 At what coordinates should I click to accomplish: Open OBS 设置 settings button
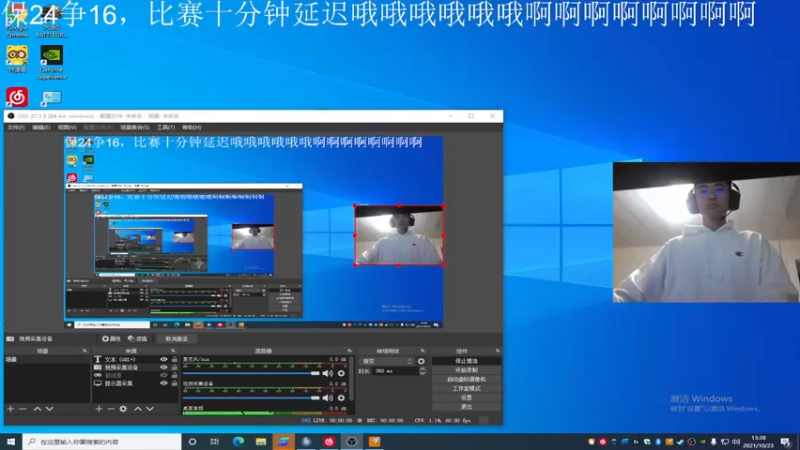coord(466,397)
